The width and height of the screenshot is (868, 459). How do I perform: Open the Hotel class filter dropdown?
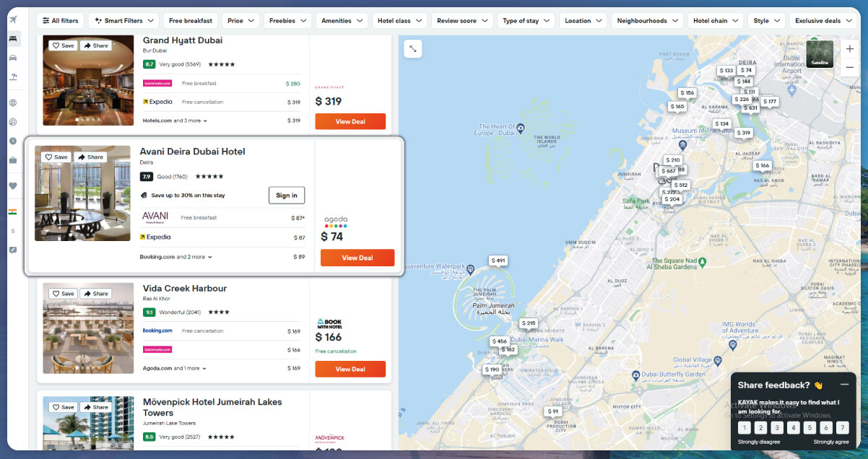[400, 21]
